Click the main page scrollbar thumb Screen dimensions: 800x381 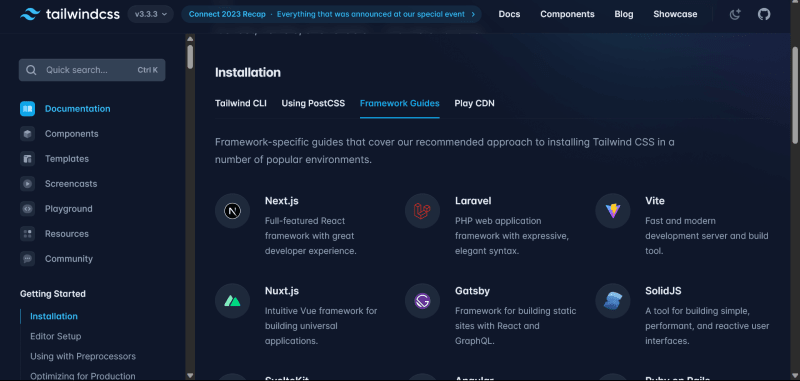pos(795,95)
